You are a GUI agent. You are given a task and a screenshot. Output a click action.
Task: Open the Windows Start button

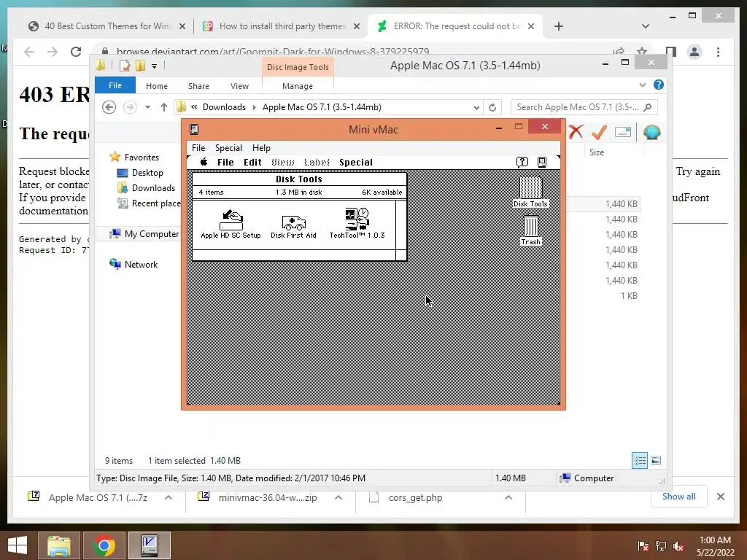pos(18,545)
